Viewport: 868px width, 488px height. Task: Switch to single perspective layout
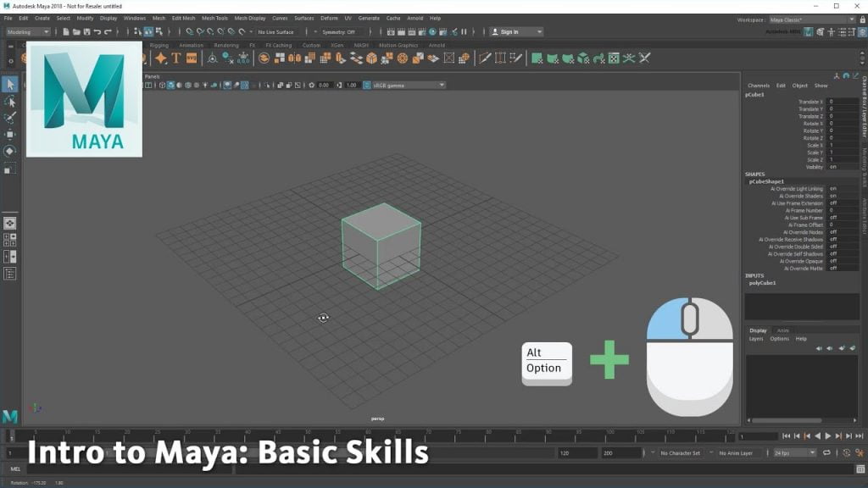(x=10, y=223)
